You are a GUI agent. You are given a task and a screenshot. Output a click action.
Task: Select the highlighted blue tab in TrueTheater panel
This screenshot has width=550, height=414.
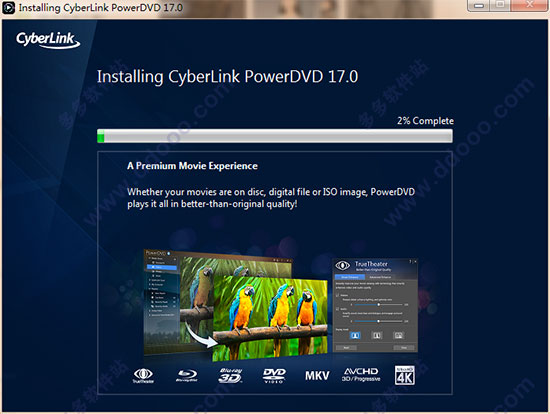point(350,277)
